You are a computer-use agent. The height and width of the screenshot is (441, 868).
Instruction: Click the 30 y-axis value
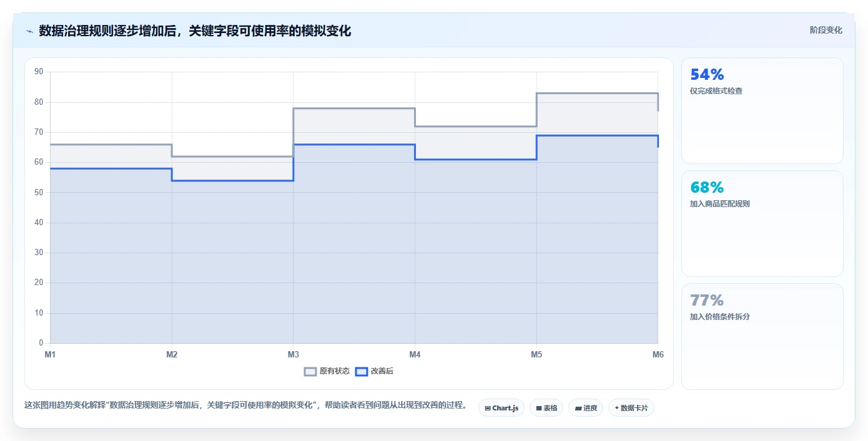(39, 253)
